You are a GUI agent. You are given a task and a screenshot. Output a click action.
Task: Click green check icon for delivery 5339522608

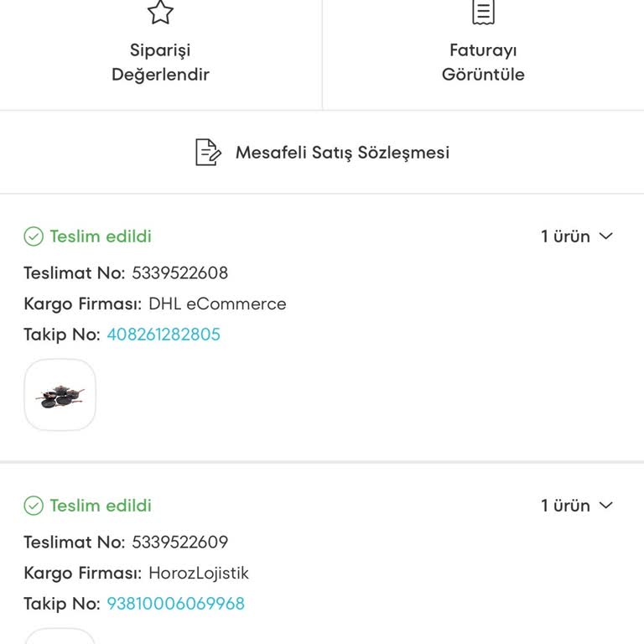34,236
